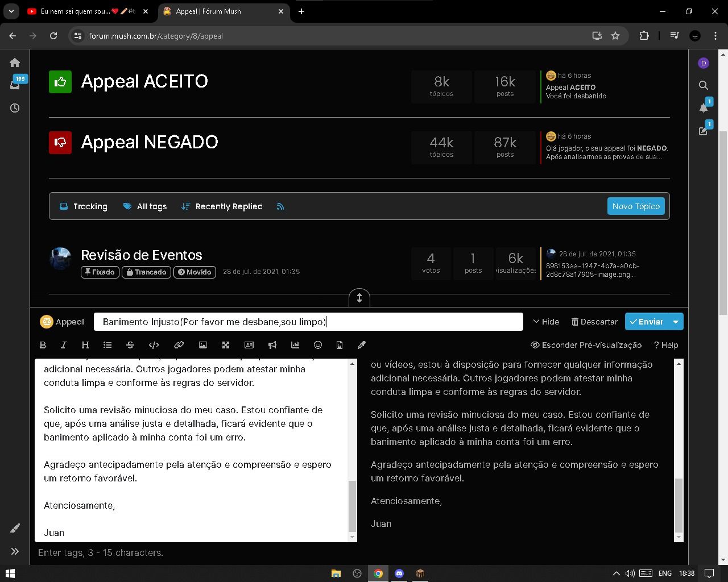Open the Appeal NEGADO category
Screen dimensions: 728x582
[x=150, y=142]
